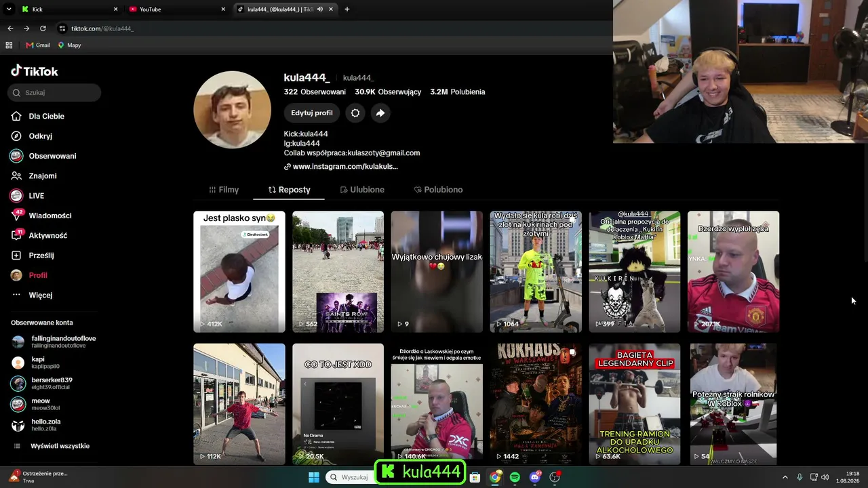Open Spotify from the taskbar
Viewport: 868px width, 488px height.
(x=515, y=477)
